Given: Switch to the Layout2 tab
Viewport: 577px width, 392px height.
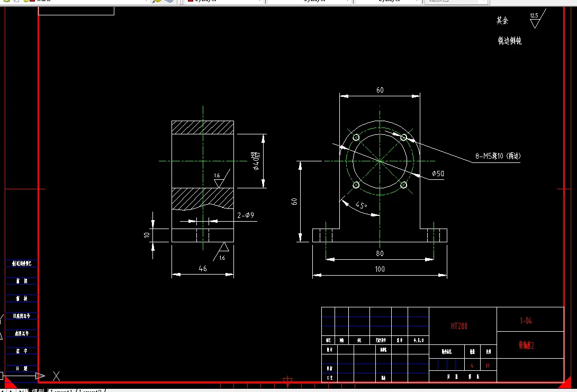Looking at the screenshot, I should (91, 390).
